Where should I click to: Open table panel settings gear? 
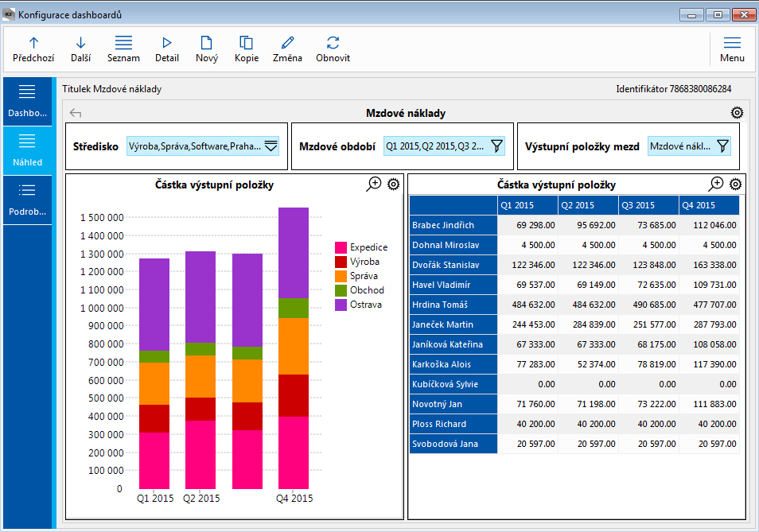tap(735, 184)
